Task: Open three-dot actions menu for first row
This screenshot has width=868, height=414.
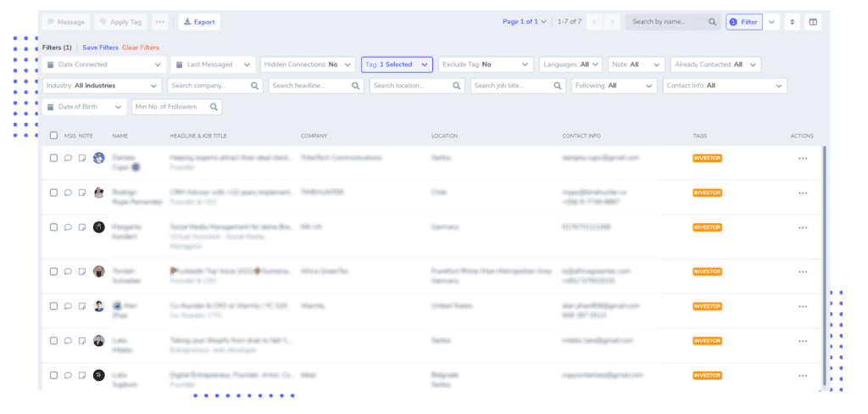Action: click(x=803, y=159)
